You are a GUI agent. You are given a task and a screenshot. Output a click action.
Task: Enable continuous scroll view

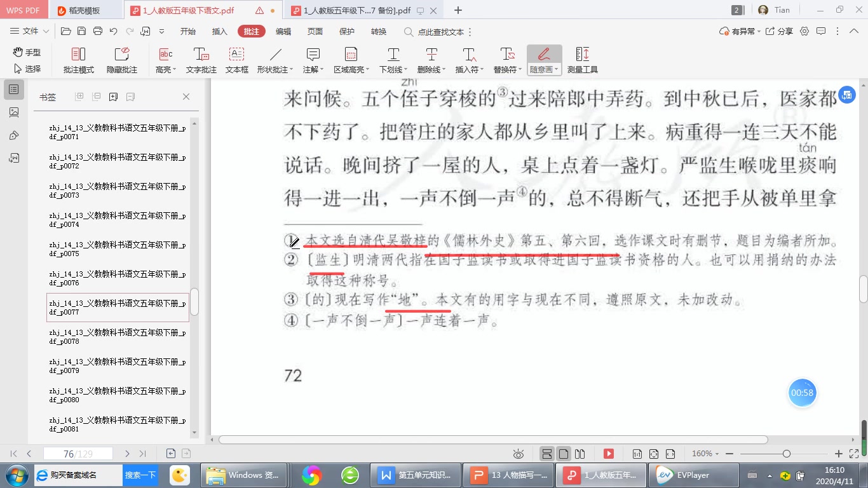coord(546,454)
